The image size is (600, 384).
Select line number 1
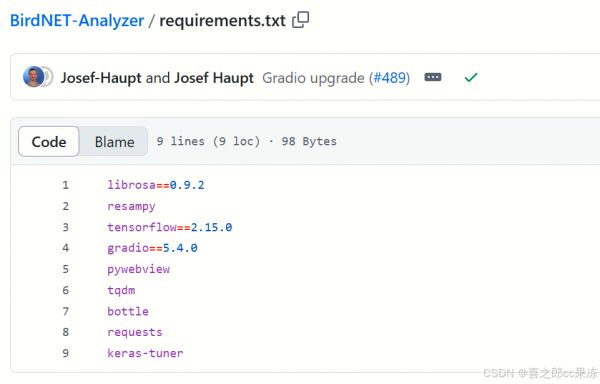65,185
